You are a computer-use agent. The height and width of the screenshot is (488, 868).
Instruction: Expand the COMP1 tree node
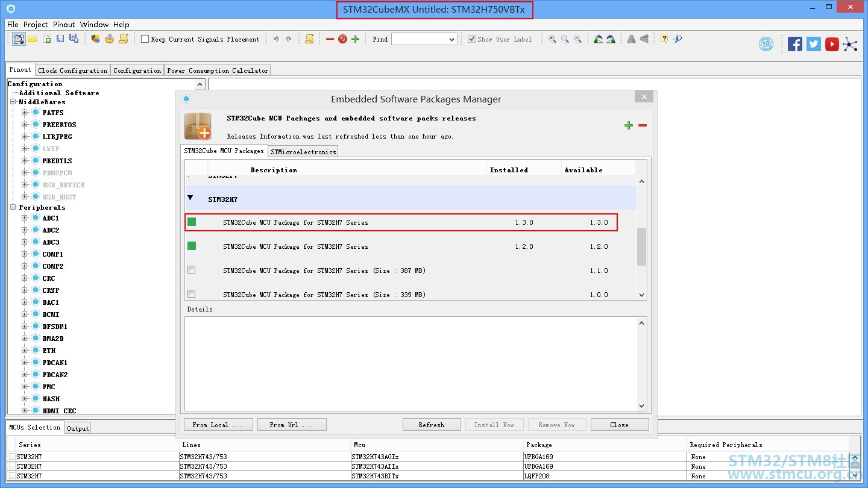(25, 254)
